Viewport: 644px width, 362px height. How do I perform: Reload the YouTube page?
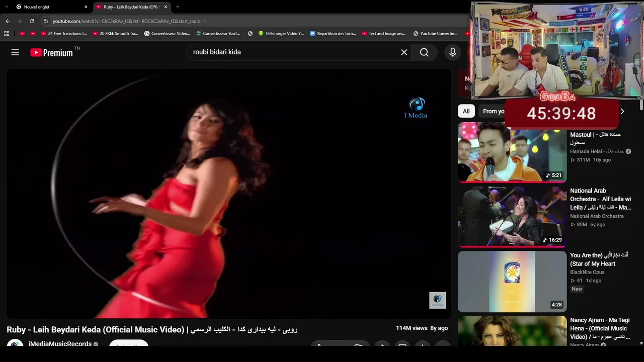coord(32,21)
